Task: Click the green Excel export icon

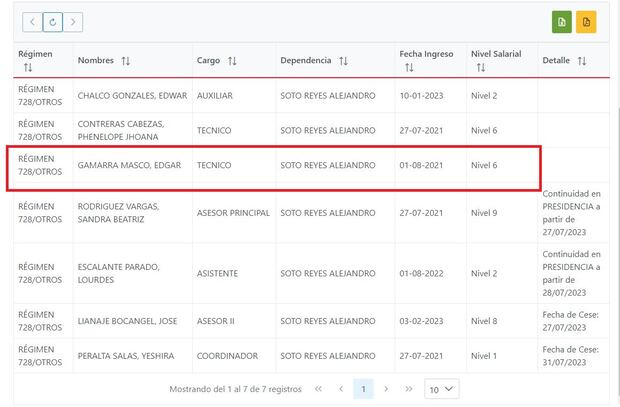Action: click(562, 22)
